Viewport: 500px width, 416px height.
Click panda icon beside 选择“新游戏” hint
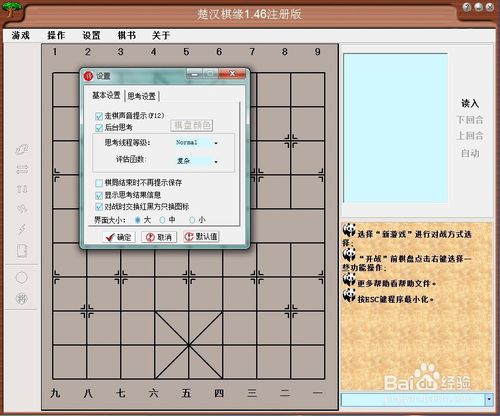(349, 230)
